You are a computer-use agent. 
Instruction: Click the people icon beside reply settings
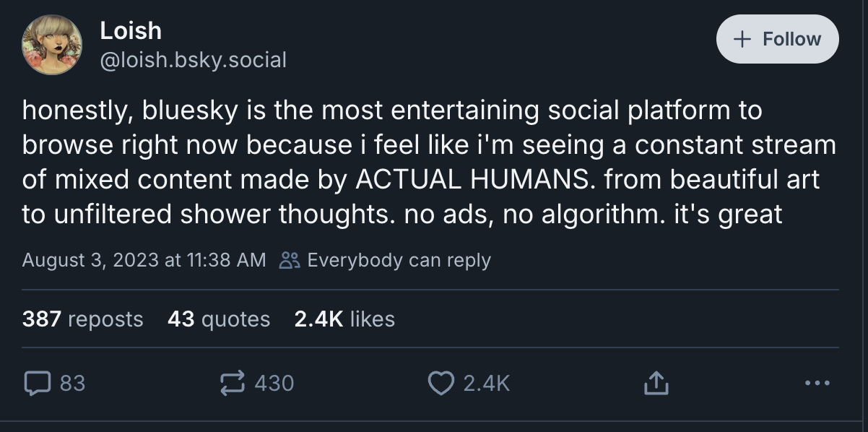289,260
